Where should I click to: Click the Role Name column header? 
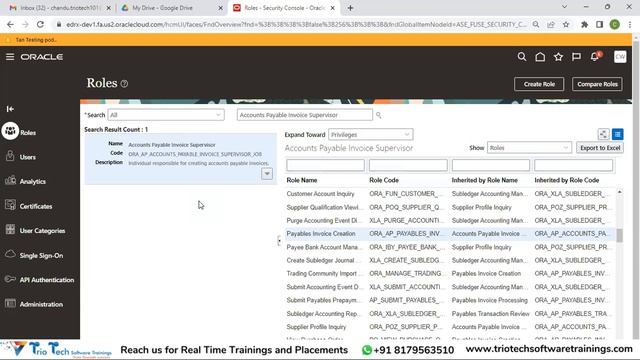[302, 180]
